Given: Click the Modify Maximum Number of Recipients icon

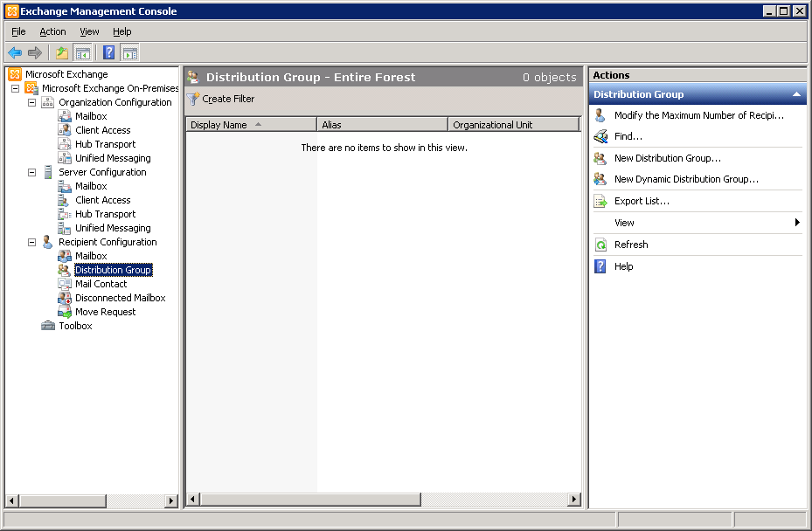Looking at the screenshot, I should (x=600, y=115).
